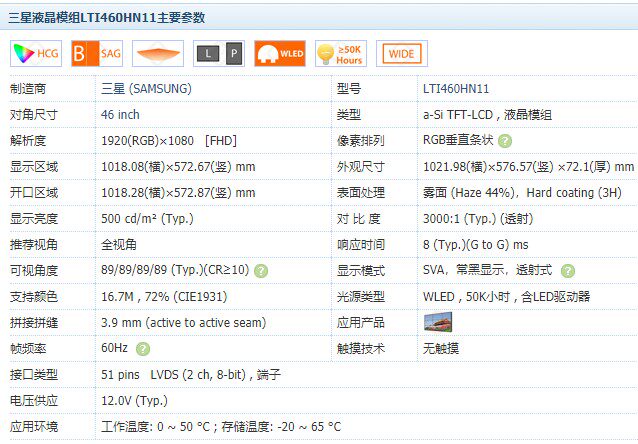Click the 1920(RGB)×1080 [FHD] resolution value
This screenshot has height=444, width=638.
pyautogui.click(x=169, y=140)
